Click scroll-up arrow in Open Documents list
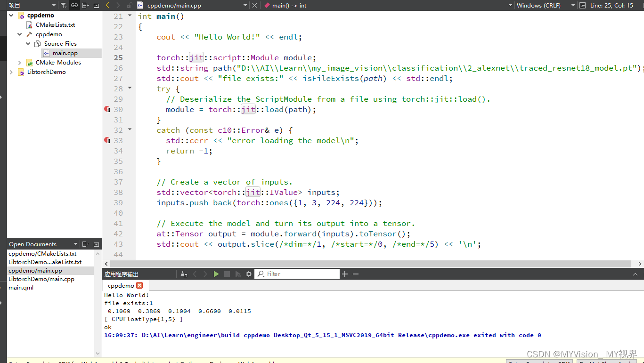This screenshot has height=363, width=644. click(98, 253)
